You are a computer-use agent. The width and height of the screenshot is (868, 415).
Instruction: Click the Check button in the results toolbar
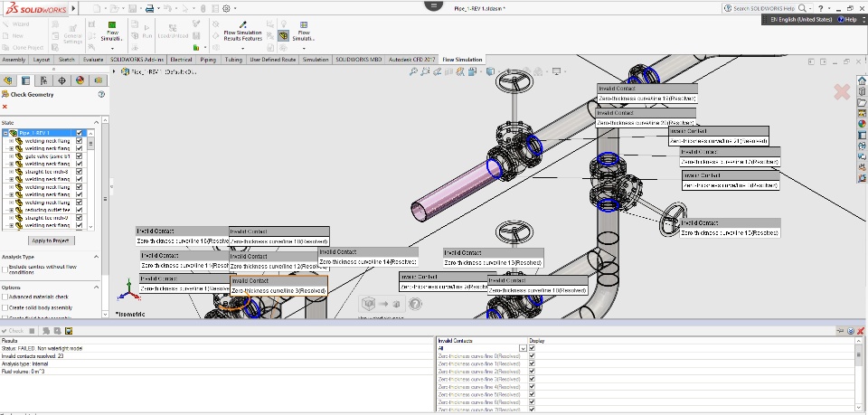[13, 331]
